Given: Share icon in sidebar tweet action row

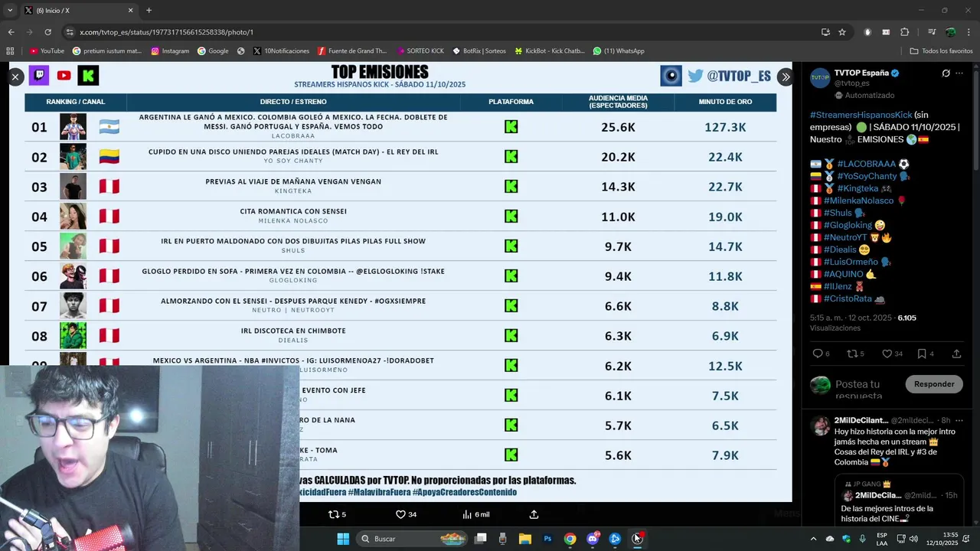Looking at the screenshot, I should 956,354.
